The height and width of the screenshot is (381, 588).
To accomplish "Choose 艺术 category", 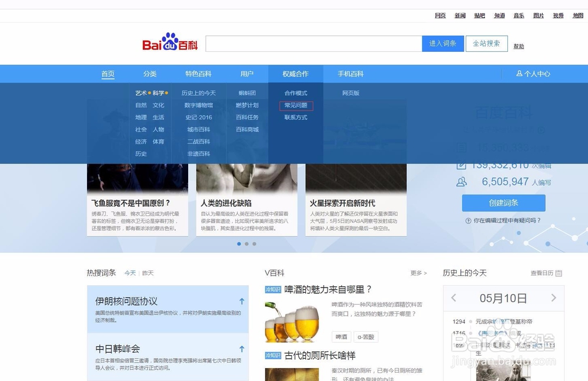I will 141,93.
